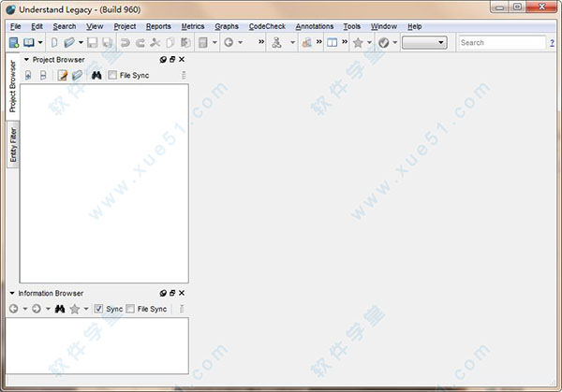
Task: Toggle File Sync in Information Browser
Action: pos(130,309)
